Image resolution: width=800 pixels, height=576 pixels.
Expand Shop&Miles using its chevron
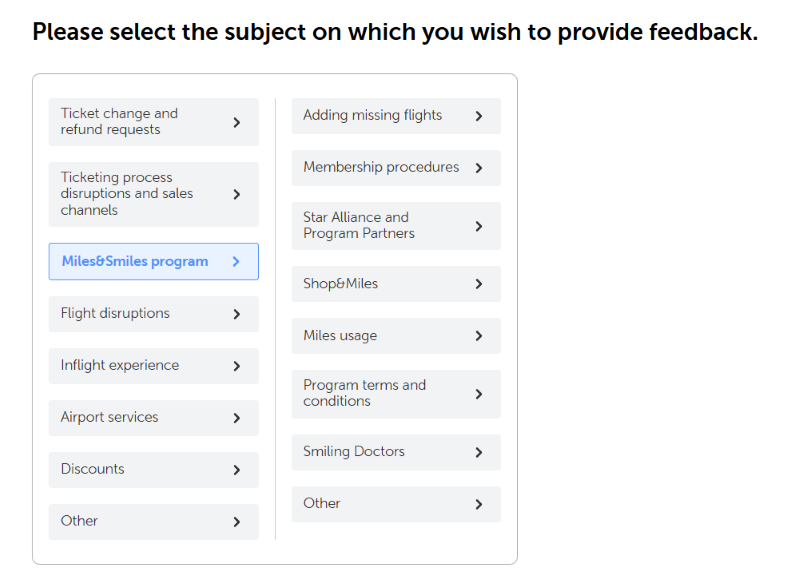pyautogui.click(x=478, y=284)
